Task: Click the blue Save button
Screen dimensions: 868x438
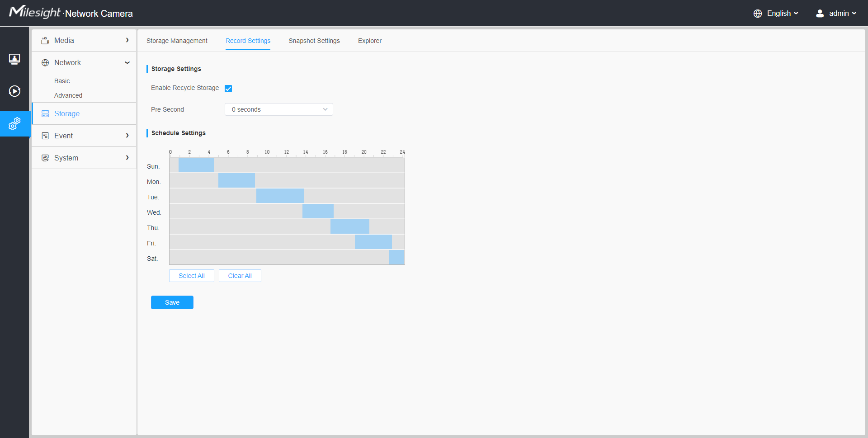Action: pos(172,302)
